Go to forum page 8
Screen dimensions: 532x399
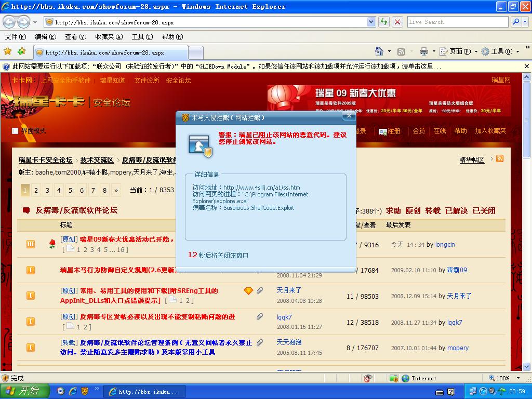[x=104, y=190]
